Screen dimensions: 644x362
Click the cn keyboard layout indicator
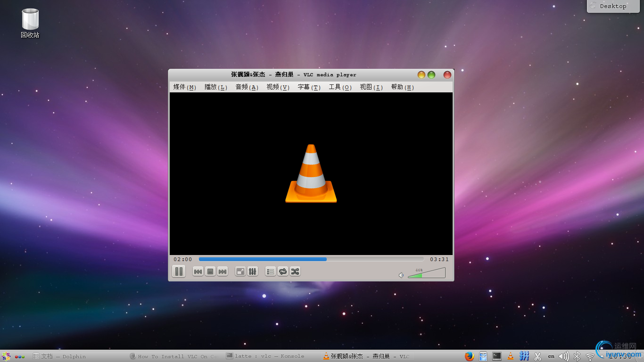click(551, 357)
